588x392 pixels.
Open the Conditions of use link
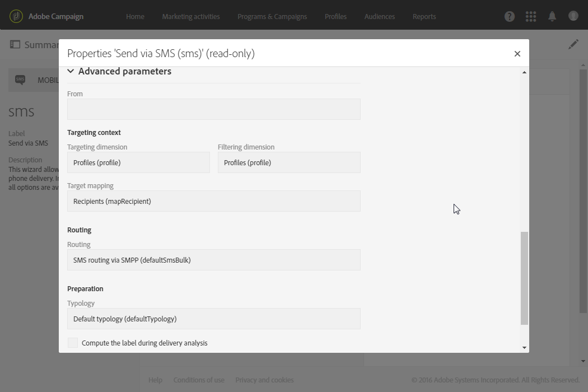pyautogui.click(x=199, y=380)
